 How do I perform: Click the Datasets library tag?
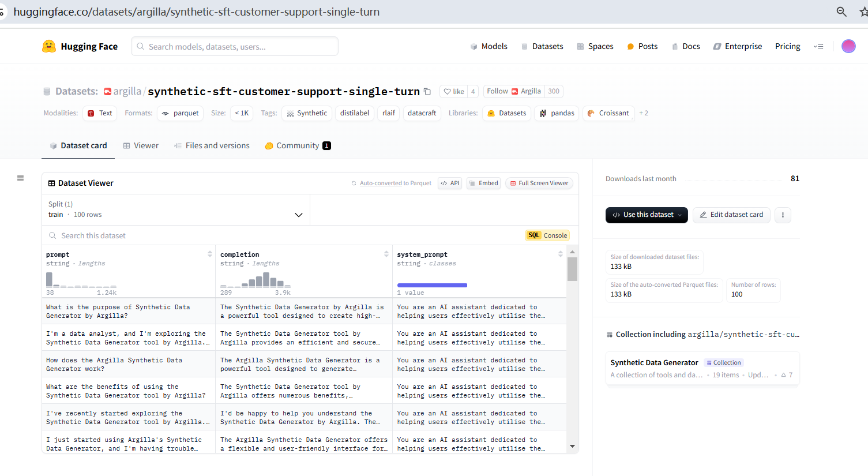tap(507, 113)
